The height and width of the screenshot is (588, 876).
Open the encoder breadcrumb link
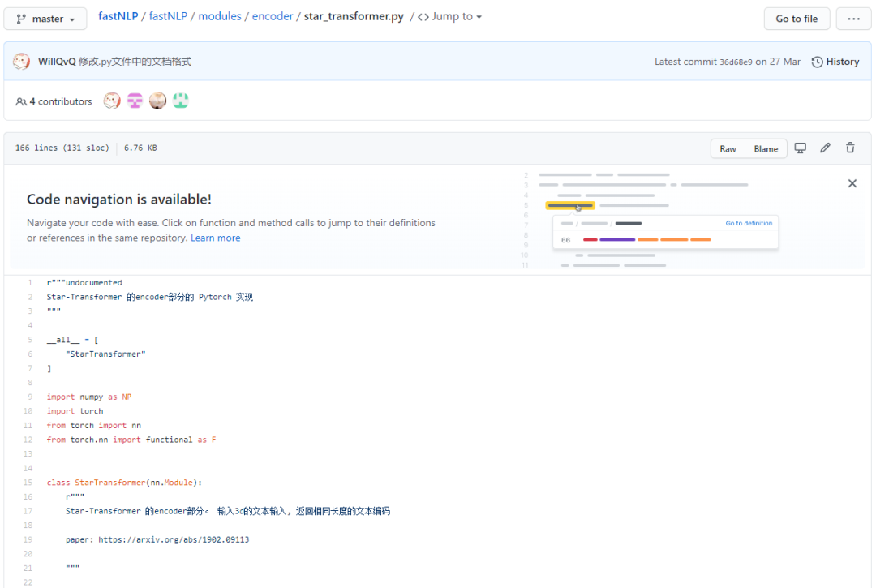(x=272, y=16)
